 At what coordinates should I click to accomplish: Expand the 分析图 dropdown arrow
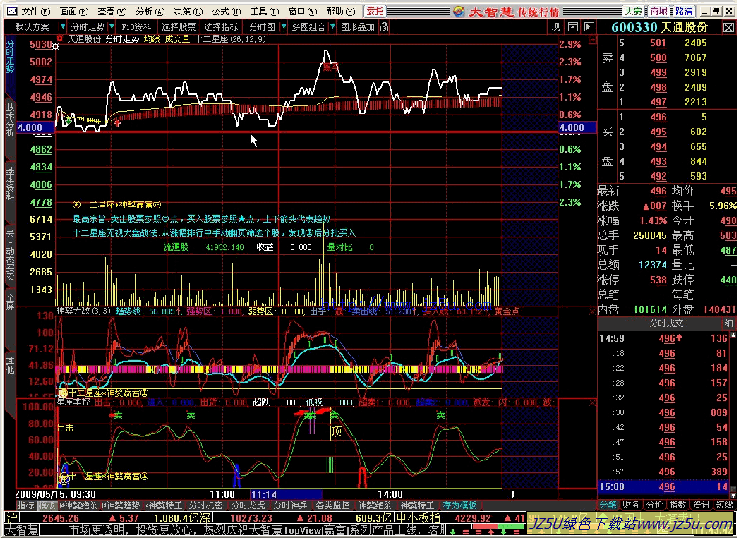click(x=284, y=27)
